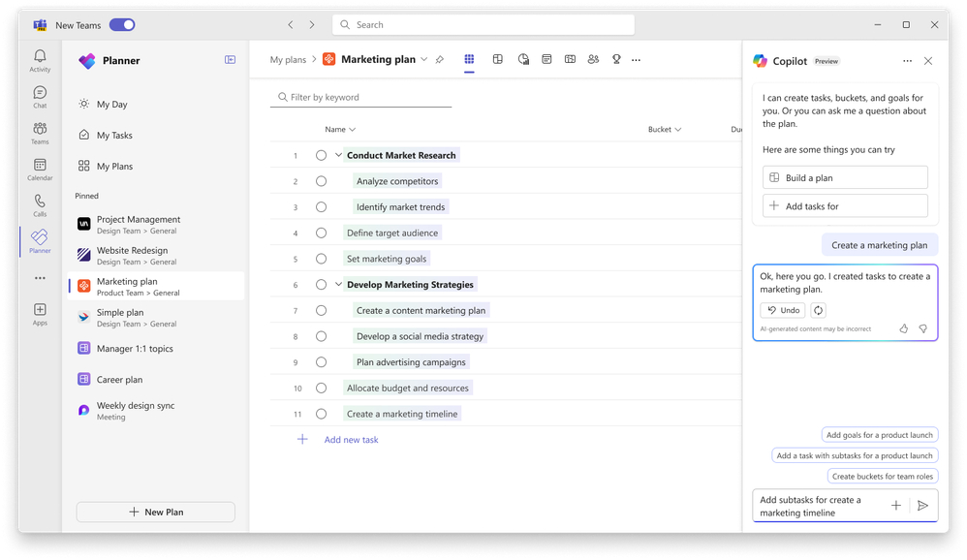Click Add new task
Viewport: 967px width, 560px height.
(x=352, y=440)
